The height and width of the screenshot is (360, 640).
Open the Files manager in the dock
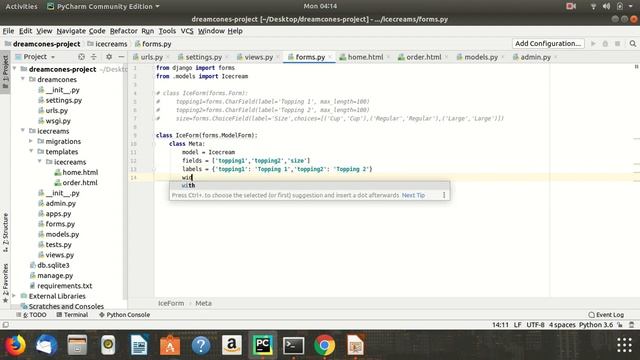(77, 345)
